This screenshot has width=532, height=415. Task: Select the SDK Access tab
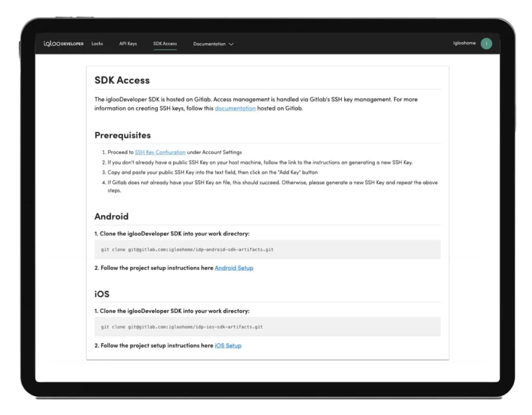coord(165,43)
